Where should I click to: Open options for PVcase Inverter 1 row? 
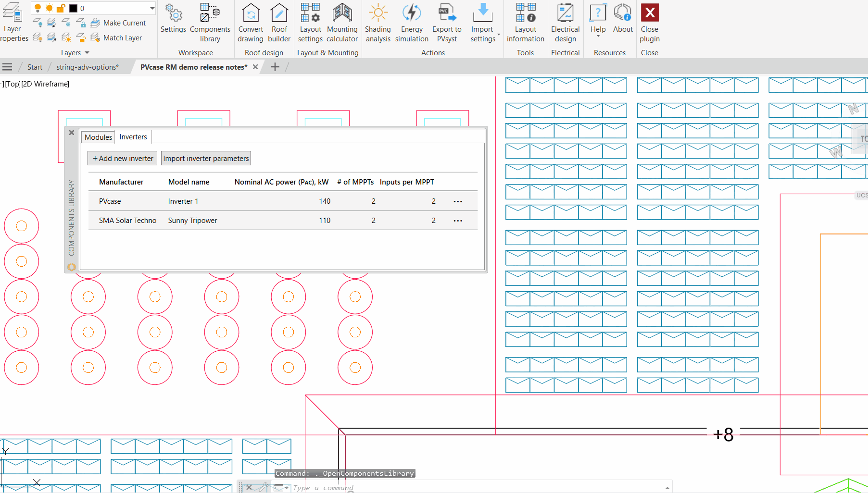pyautogui.click(x=458, y=201)
